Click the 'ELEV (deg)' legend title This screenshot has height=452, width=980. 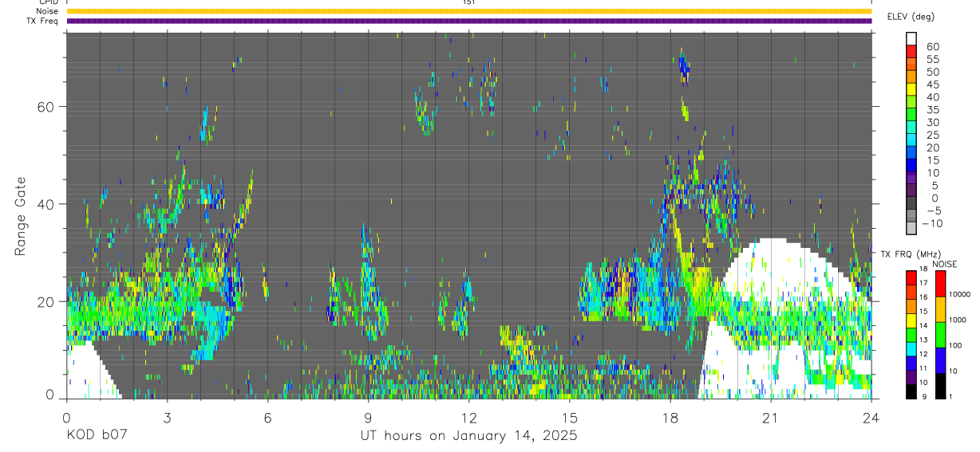tap(911, 17)
